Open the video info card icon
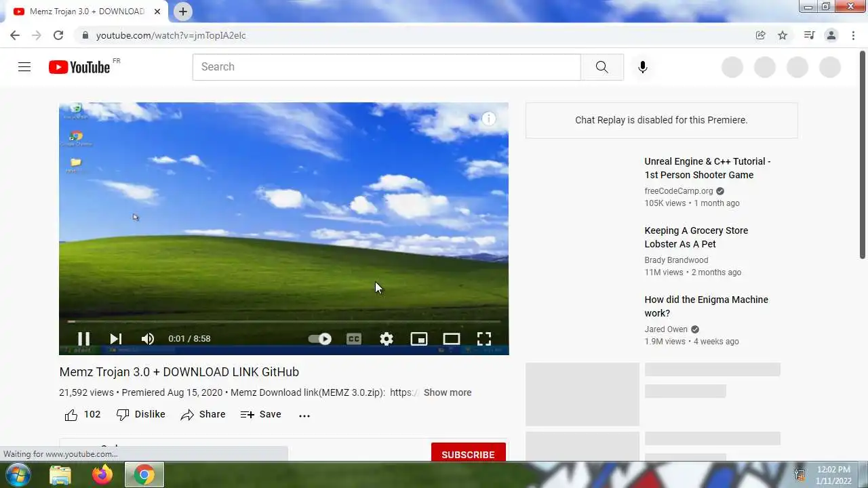 tap(489, 119)
